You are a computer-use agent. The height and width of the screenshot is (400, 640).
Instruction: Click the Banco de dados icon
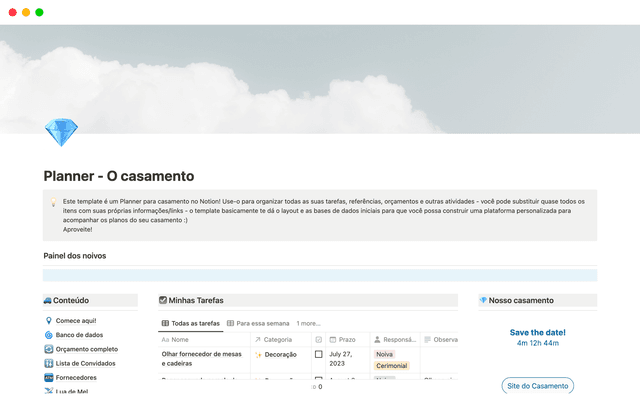(48, 335)
